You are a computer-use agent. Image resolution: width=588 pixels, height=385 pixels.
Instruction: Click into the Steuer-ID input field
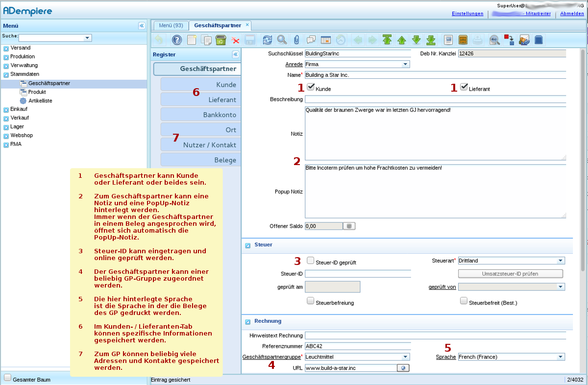coord(358,274)
